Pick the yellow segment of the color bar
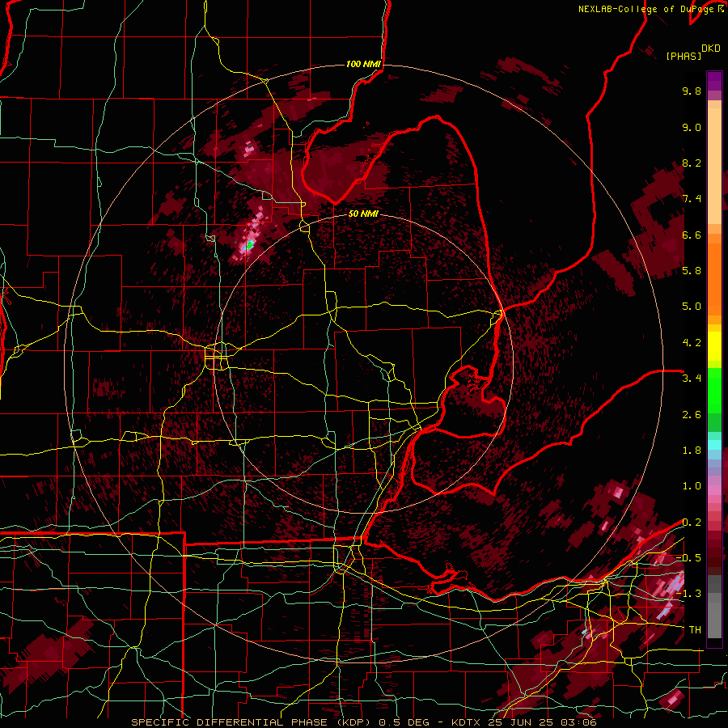Screen dimensions: 728x728 pos(714,346)
